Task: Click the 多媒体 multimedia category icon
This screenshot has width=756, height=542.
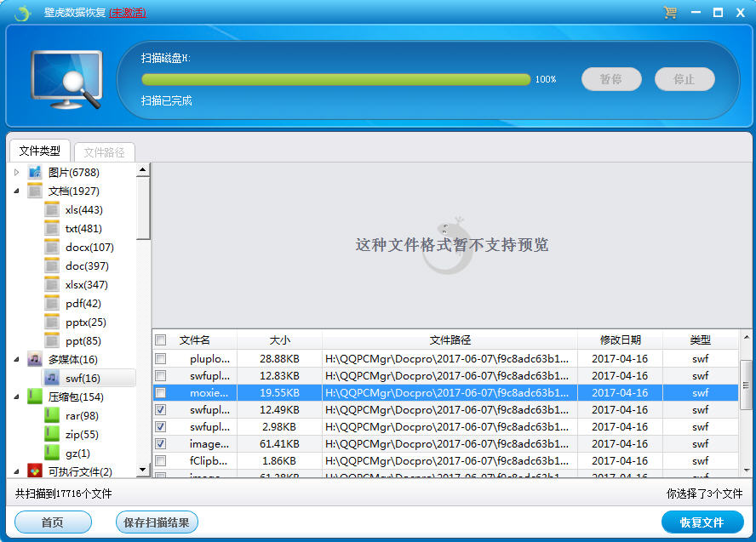Action: point(35,360)
